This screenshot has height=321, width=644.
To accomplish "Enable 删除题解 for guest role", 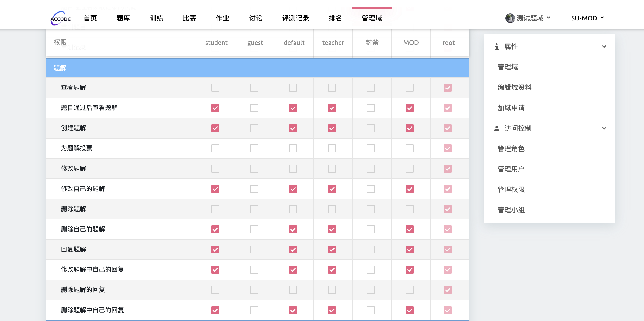I will tap(254, 209).
